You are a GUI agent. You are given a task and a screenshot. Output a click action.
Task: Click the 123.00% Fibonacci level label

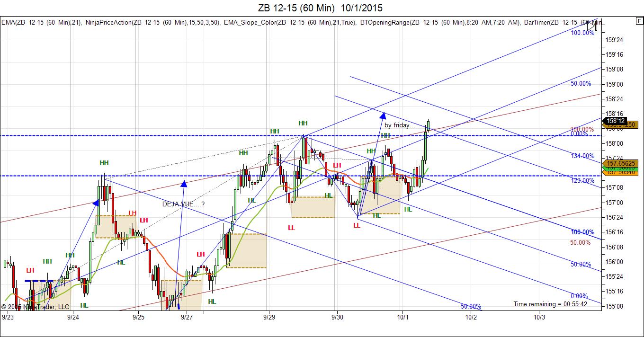pos(582,180)
